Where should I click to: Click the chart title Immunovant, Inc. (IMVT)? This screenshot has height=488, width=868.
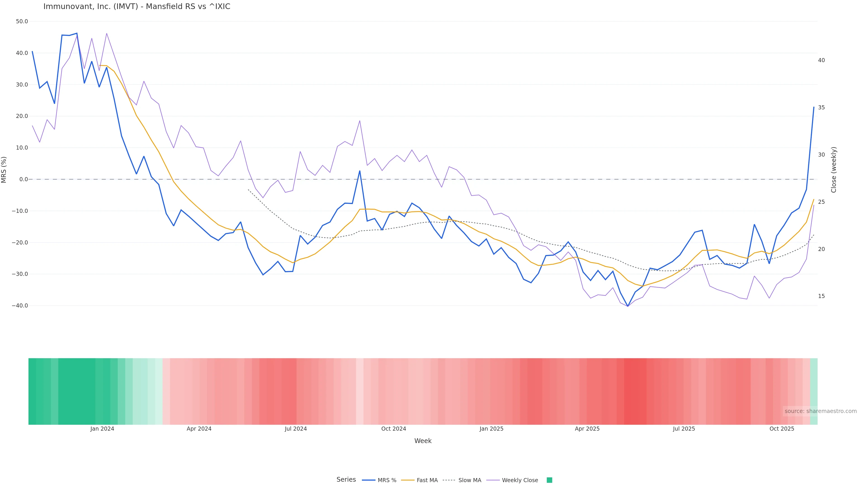coord(137,7)
